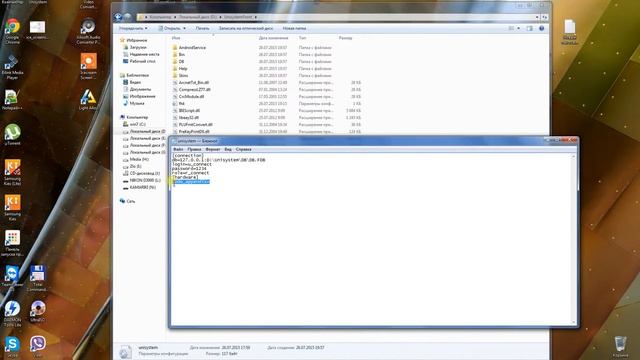The width and height of the screenshot is (640, 360).
Task: Select libeay32.dll file in list
Action: pos(186,118)
